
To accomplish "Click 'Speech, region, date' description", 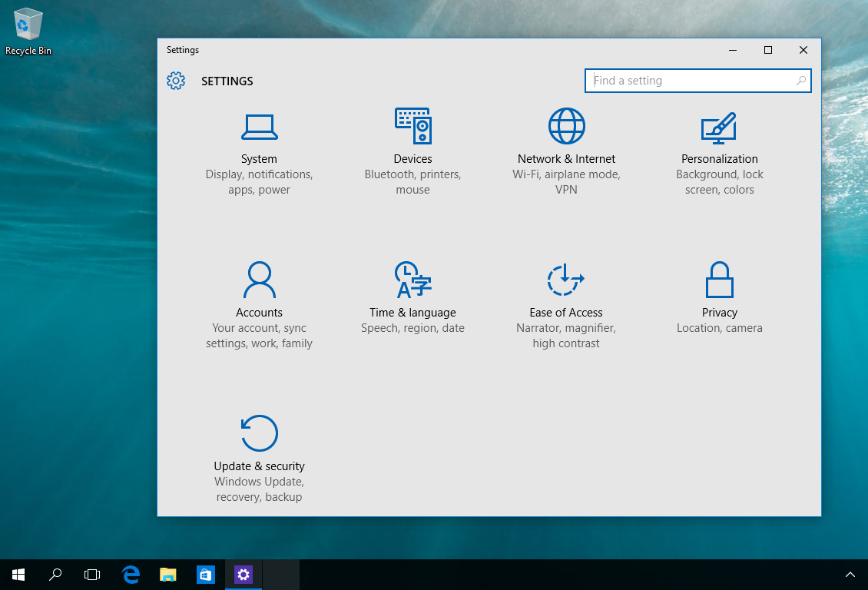I will [413, 328].
